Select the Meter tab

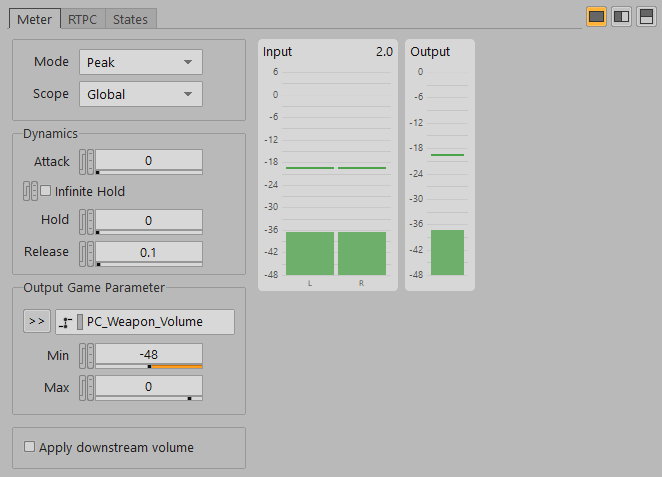tap(35, 19)
